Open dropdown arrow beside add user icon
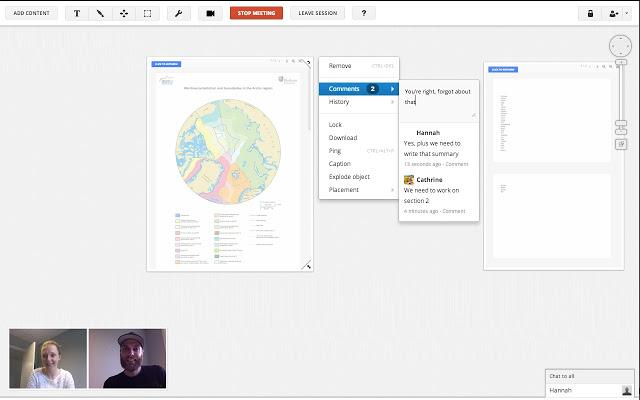The width and height of the screenshot is (640, 400). [x=627, y=13]
